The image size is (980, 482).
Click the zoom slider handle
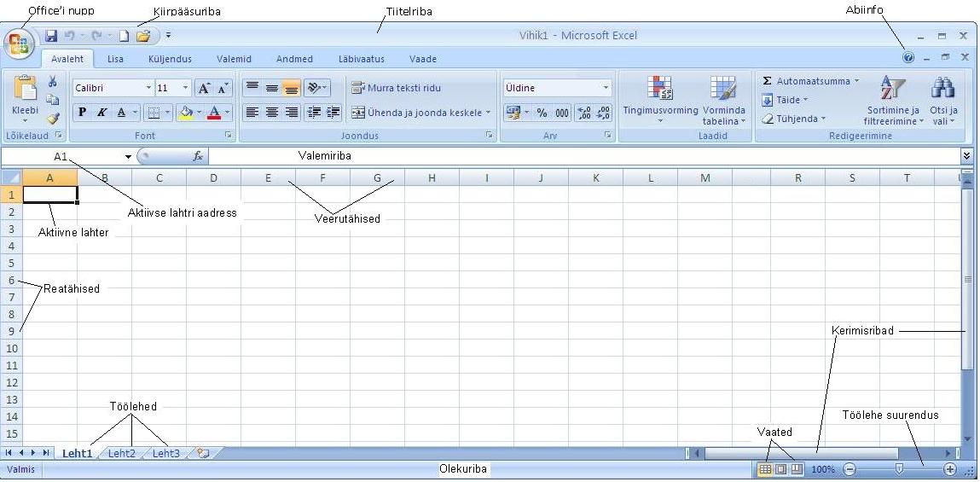[x=899, y=468]
